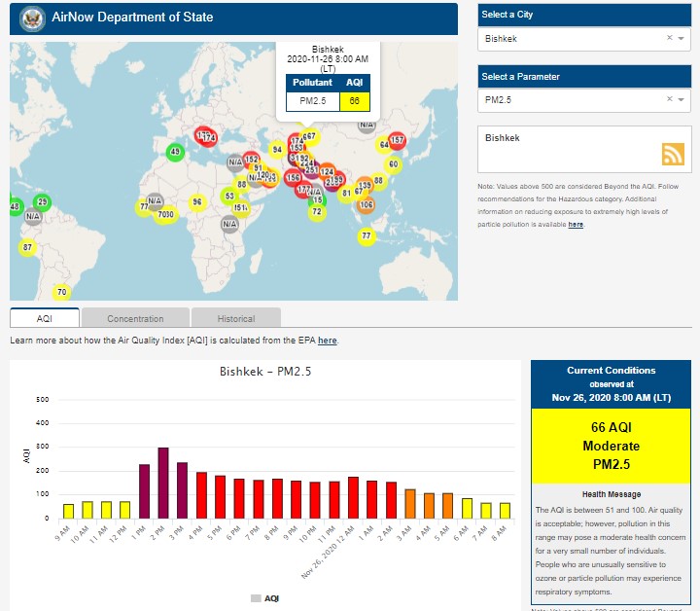Click the yellow 87 AQI map marker
Screen dimensions: 700x611
[x=27, y=247]
